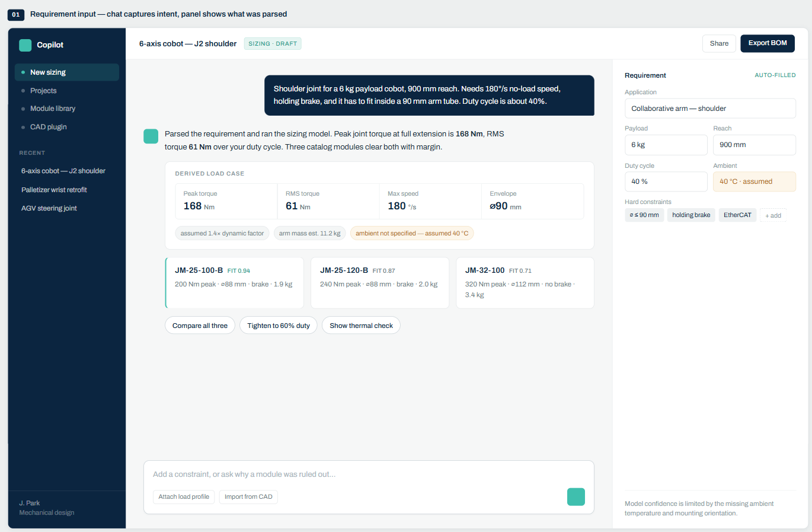The height and width of the screenshot is (532, 812).
Task: Edit the Application field 'Collaborative arm — shoulder'
Action: [x=710, y=109]
